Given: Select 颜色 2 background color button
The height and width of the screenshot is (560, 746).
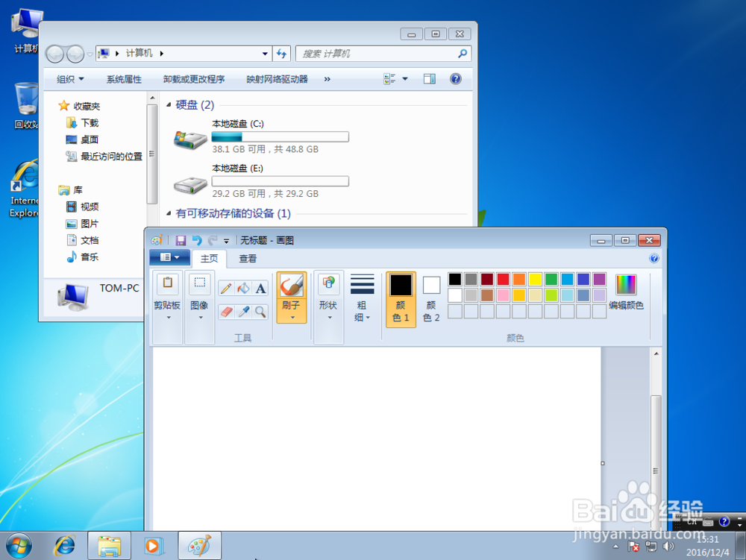Looking at the screenshot, I should pos(431,299).
